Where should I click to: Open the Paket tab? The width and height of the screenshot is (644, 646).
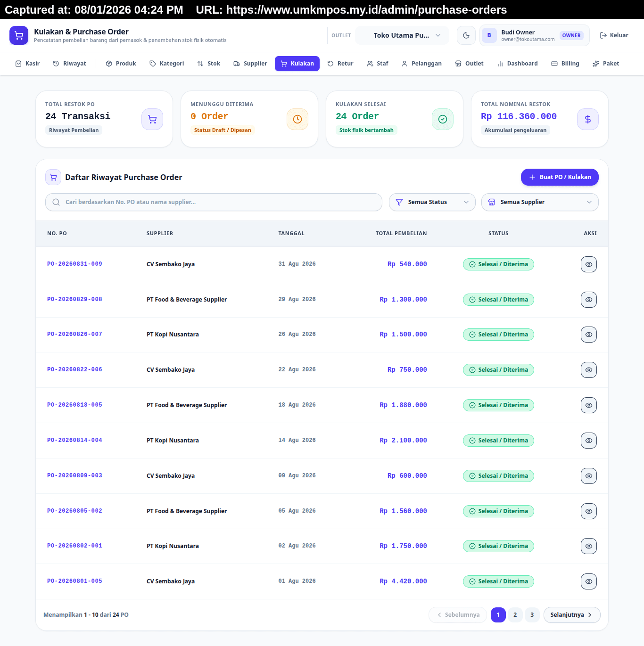pos(606,64)
